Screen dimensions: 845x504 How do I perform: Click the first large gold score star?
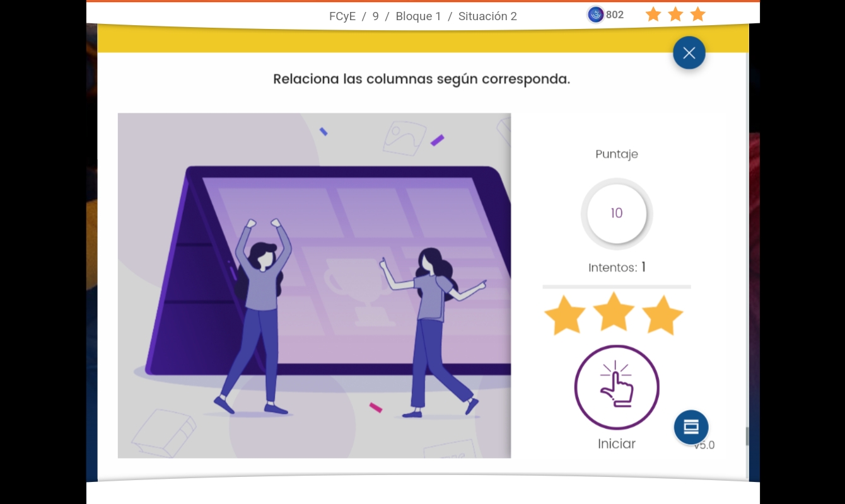[564, 316]
